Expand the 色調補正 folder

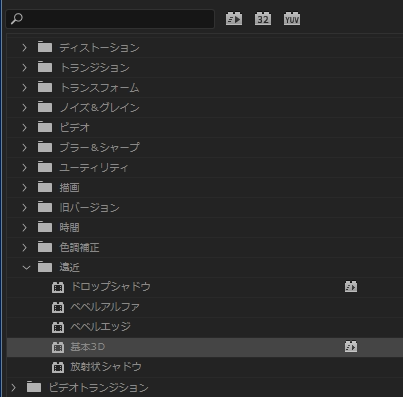(24, 248)
